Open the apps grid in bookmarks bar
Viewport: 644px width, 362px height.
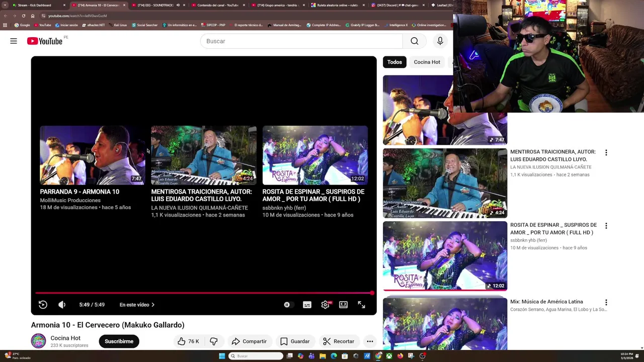pyautogui.click(x=5, y=25)
